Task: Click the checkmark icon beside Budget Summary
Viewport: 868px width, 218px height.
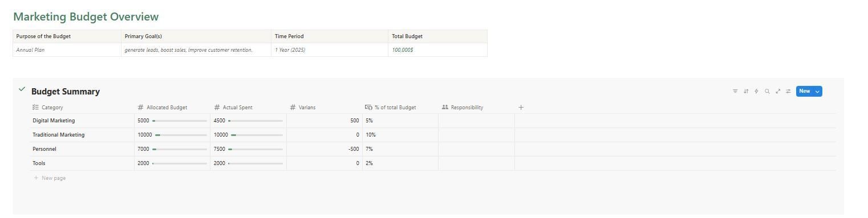Action: (22, 89)
